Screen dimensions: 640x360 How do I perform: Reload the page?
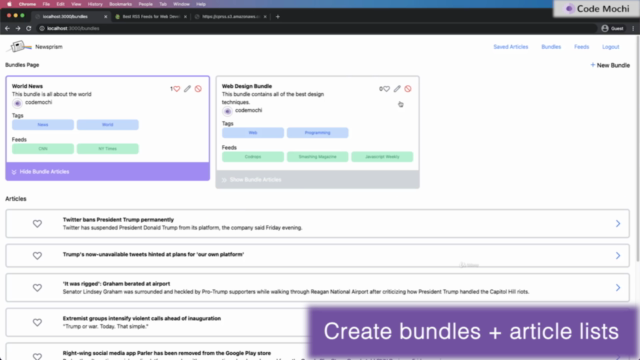pyautogui.click(x=29, y=28)
